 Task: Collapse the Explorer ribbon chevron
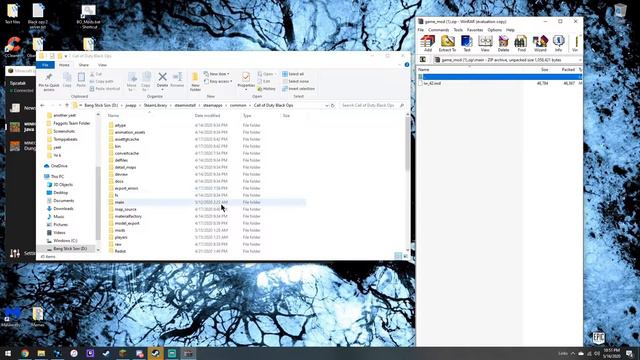[x=400, y=65]
